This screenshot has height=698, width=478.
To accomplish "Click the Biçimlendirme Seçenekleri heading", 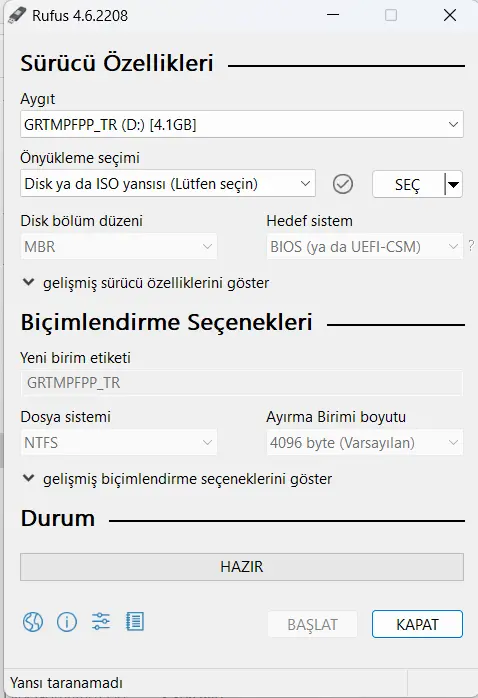I will pyautogui.click(x=166, y=322).
